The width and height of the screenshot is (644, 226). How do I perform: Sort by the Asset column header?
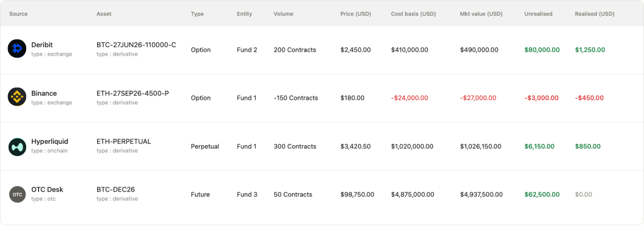[104, 14]
